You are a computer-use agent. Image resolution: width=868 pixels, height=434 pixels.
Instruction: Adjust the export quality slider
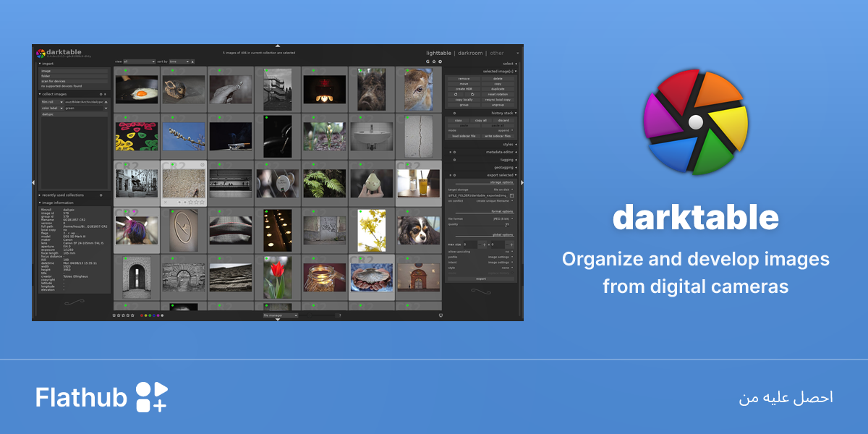480,224
